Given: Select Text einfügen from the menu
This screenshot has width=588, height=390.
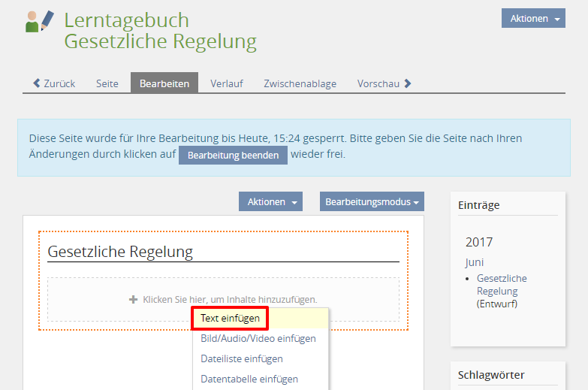Looking at the screenshot, I should click(230, 319).
